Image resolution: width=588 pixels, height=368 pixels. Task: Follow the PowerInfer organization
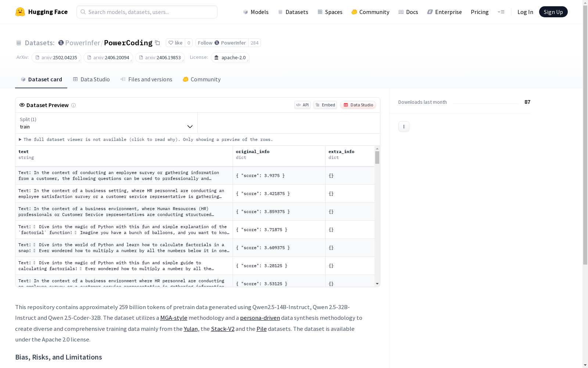click(222, 43)
